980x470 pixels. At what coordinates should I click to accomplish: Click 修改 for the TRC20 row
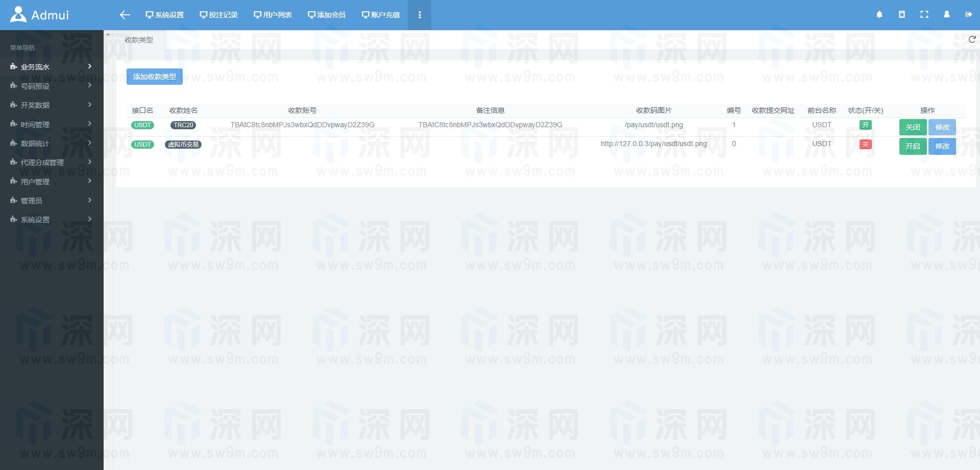pyautogui.click(x=942, y=127)
